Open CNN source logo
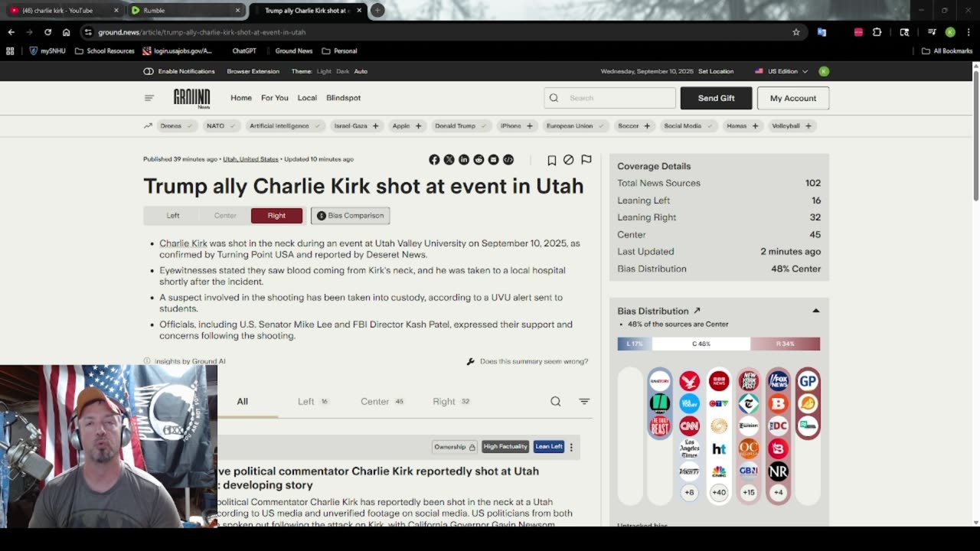The height and width of the screenshot is (551, 980). pos(689,426)
